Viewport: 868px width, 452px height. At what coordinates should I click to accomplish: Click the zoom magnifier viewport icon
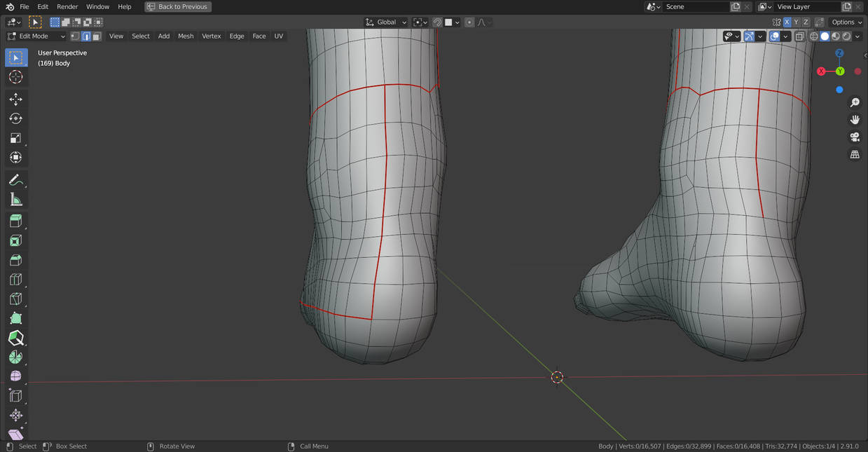point(855,103)
